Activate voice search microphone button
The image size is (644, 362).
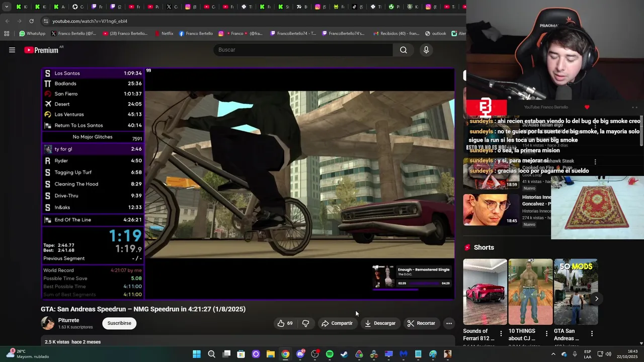tap(426, 50)
